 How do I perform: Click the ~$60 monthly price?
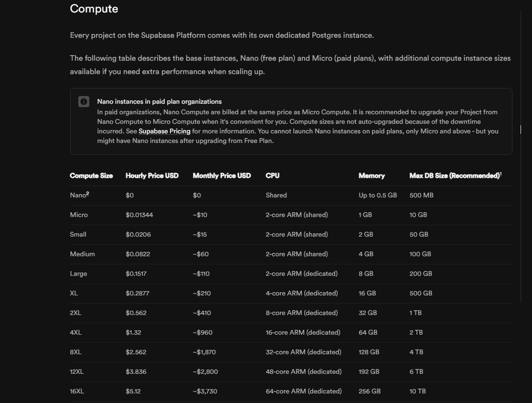tap(201, 254)
